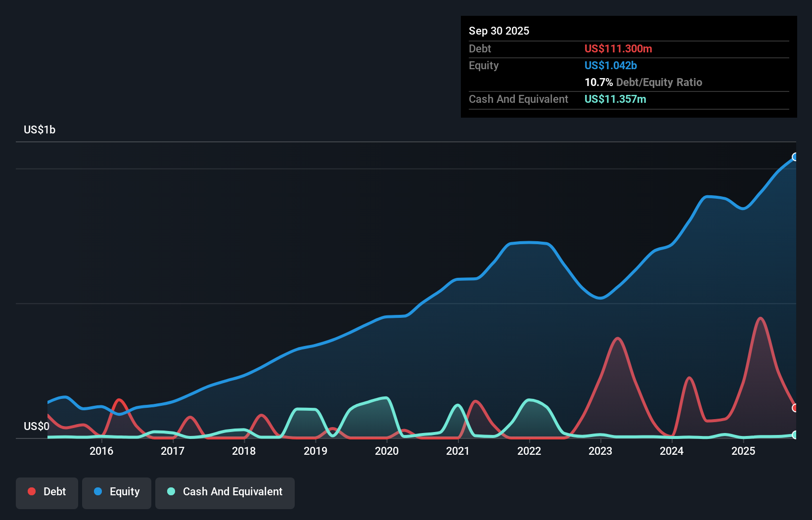Toggle the Cash And Equivalent legend button
The height and width of the screenshot is (520, 812).
point(225,493)
